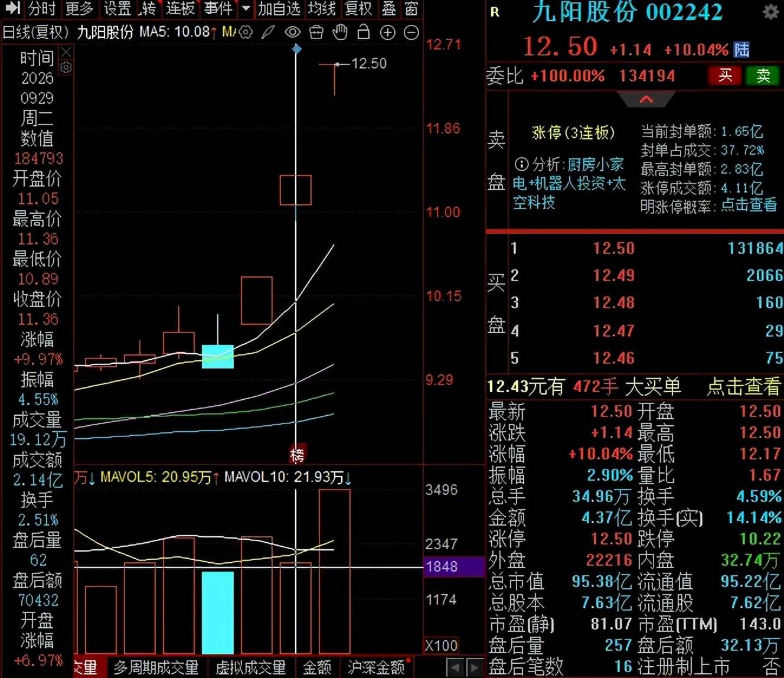Select the 成交量 indicator tab

(x=86, y=668)
